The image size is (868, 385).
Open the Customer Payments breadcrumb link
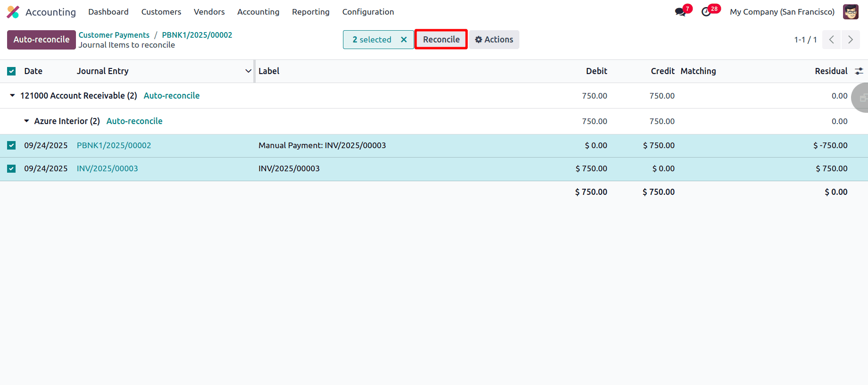[x=114, y=35]
